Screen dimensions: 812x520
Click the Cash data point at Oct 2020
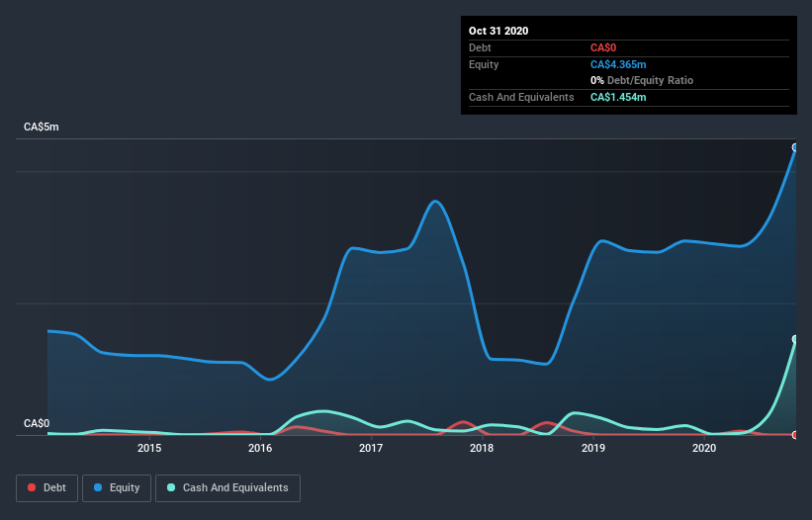pos(795,339)
